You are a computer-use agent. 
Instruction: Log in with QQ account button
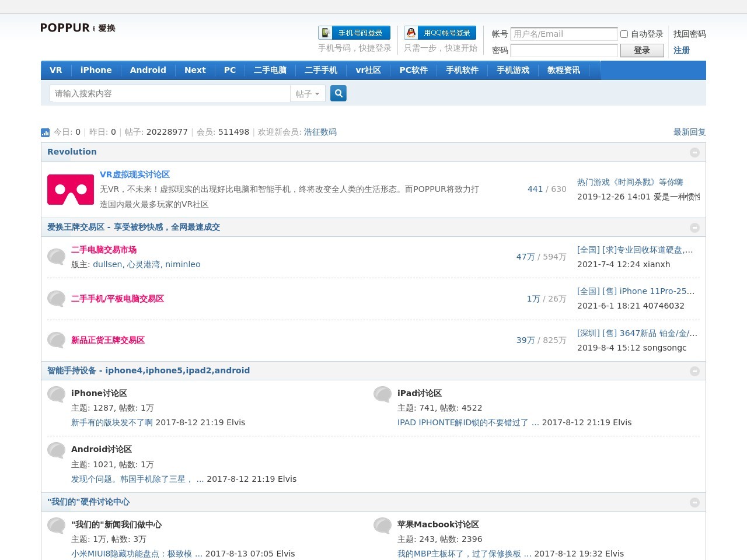(440, 33)
